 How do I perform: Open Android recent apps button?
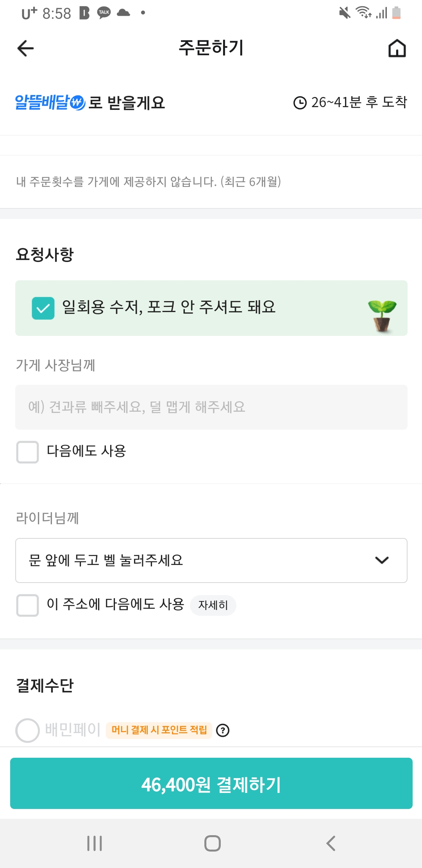coord(95,843)
